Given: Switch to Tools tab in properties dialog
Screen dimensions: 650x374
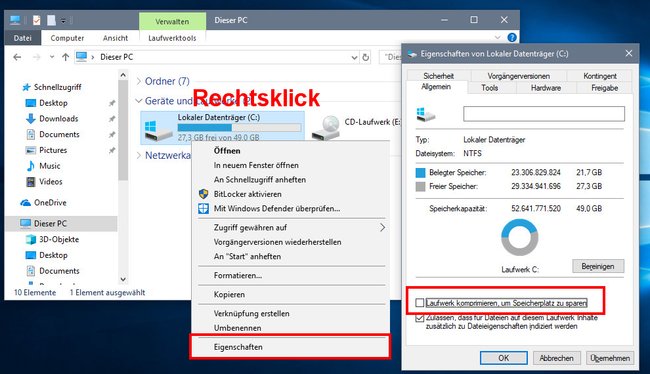Looking at the screenshot, I should 490,87.
